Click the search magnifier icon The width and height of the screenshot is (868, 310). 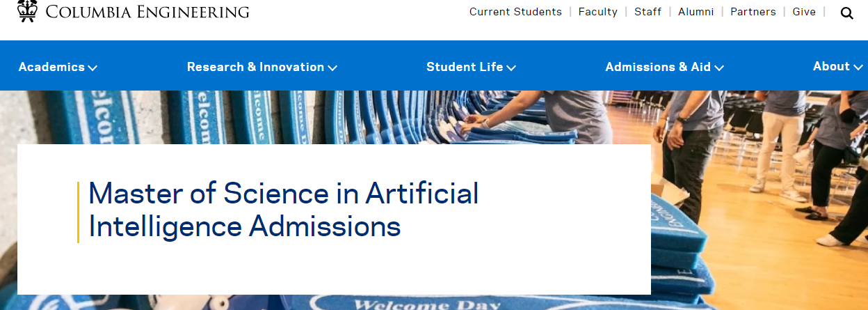coord(846,13)
